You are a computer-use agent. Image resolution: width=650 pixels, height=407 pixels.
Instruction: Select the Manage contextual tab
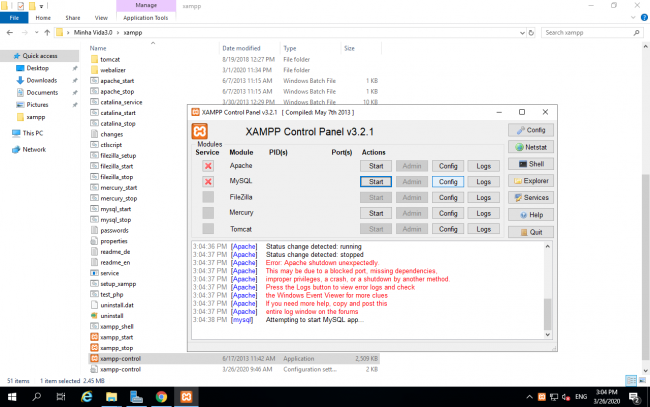point(146,5)
